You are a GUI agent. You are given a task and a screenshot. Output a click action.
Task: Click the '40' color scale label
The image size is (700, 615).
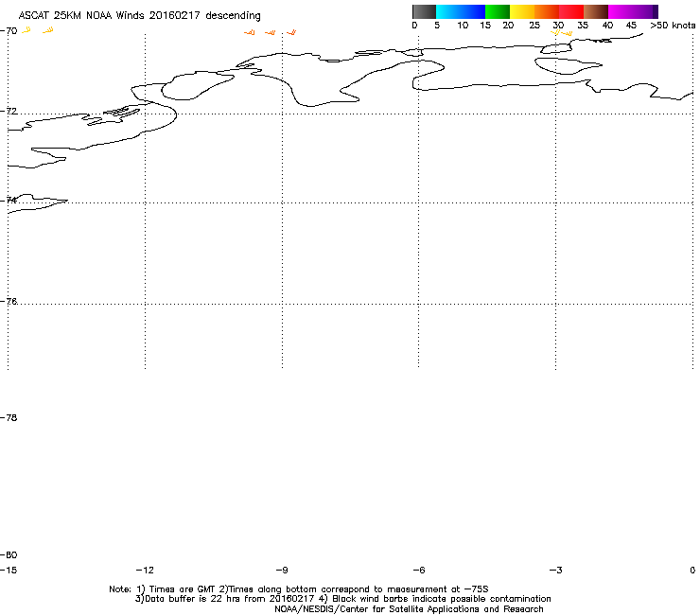pyautogui.click(x=607, y=26)
